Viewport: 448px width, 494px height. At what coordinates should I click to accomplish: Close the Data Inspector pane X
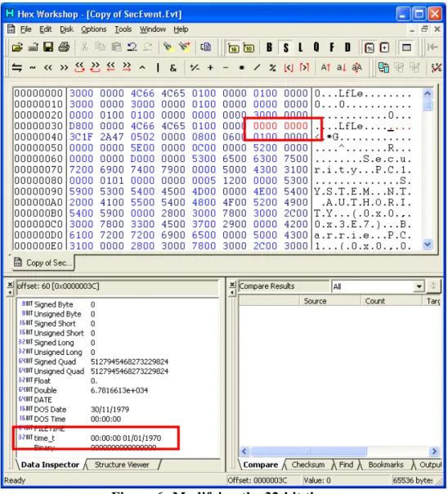coord(10,284)
